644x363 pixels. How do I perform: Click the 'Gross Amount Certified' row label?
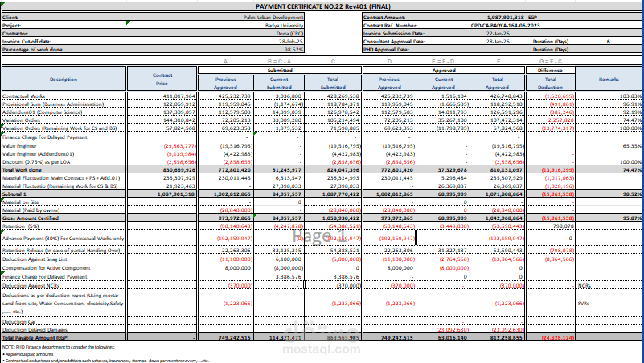(31, 218)
